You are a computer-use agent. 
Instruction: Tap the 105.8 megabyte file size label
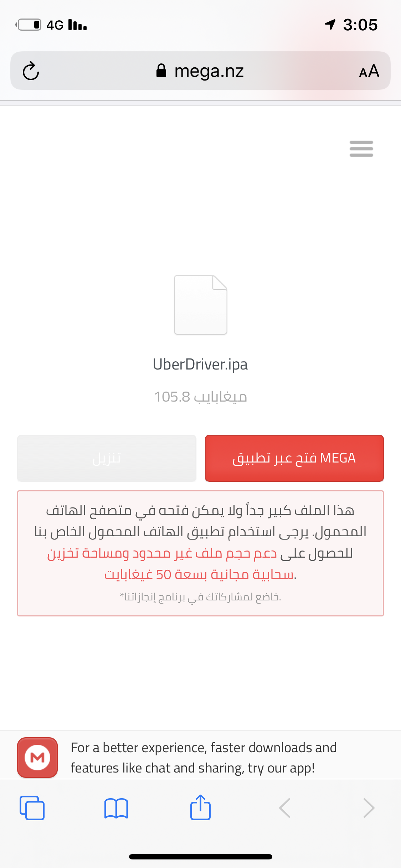[x=200, y=397]
